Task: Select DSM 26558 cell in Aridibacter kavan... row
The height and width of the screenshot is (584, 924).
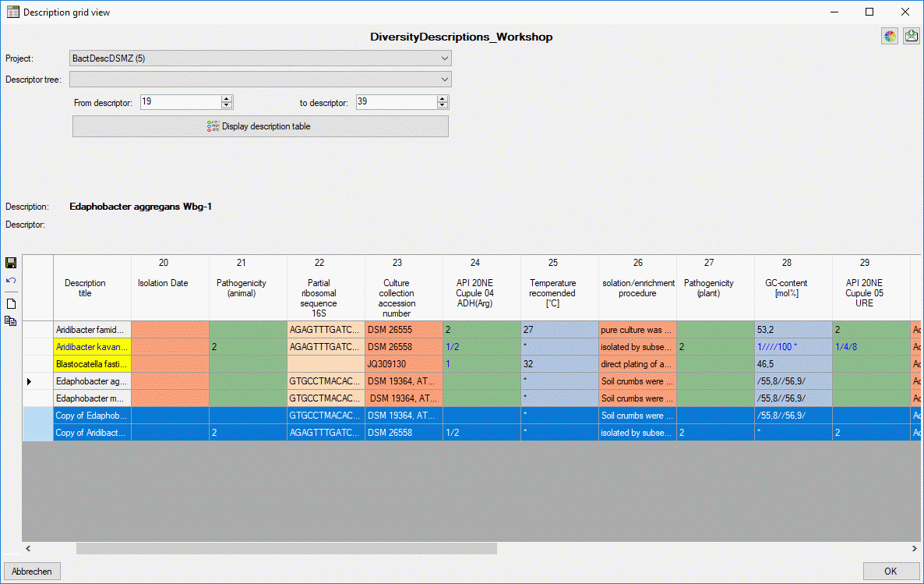Action: 404,347
